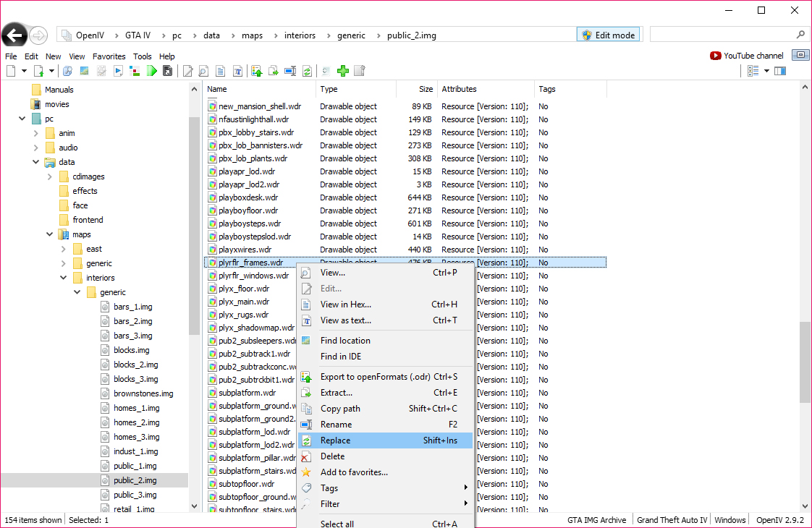Image resolution: width=812 pixels, height=528 pixels.
Task: Toggle the small window button beside YouTube channel
Action: pyautogui.click(x=800, y=55)
